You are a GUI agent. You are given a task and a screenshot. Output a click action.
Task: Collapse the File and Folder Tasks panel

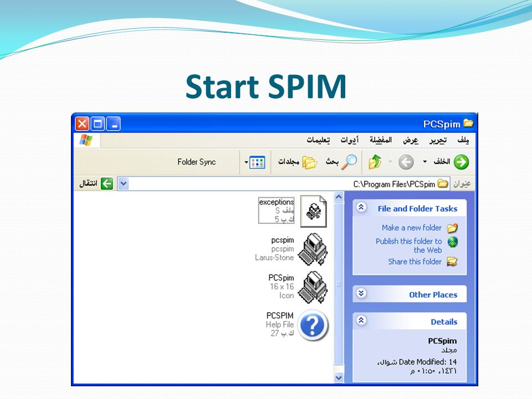tap(361, 207)
